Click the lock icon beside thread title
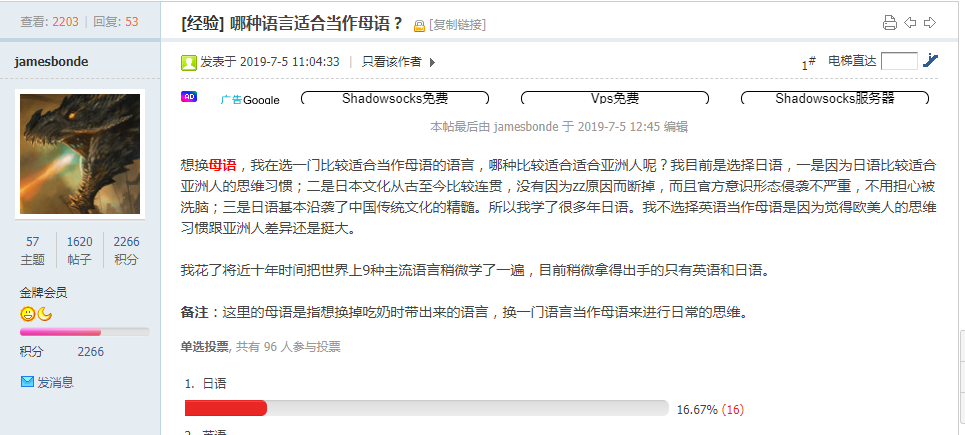 point(419,25)
